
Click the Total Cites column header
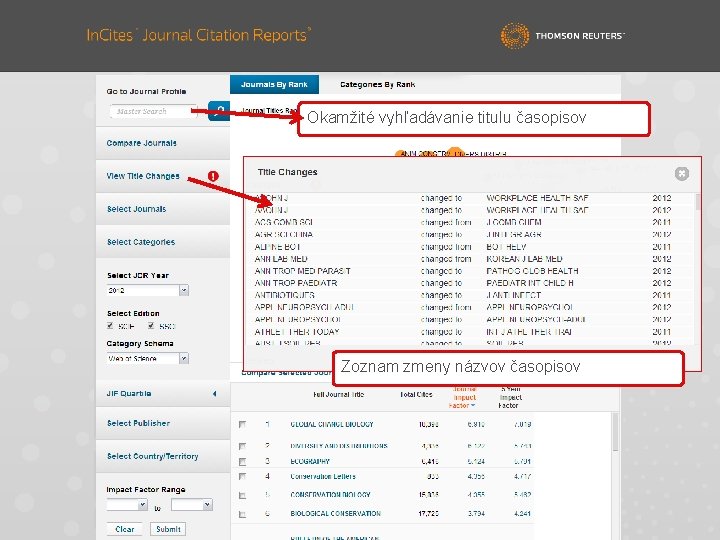pos(416,394)
